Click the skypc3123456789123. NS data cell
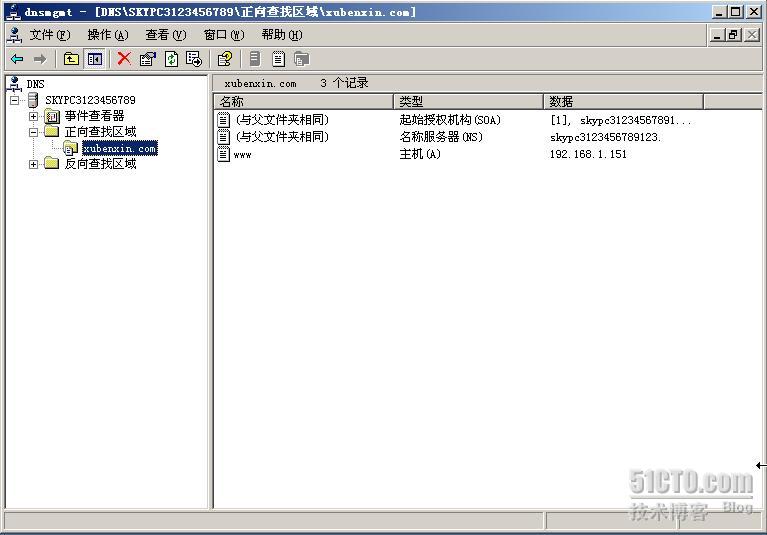 click(606, 137)
